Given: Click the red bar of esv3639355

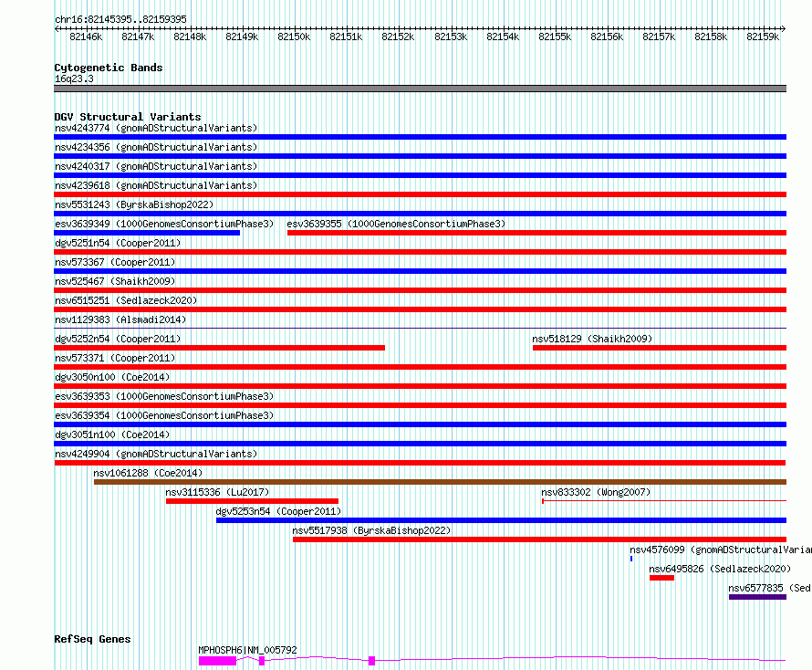Looking at the screenshot, I should [537, 233].
